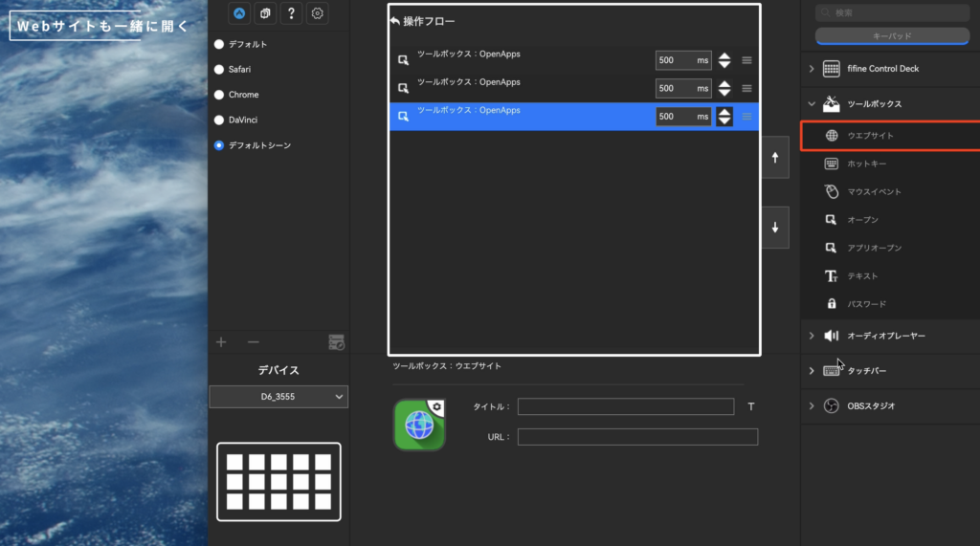Select the Chrome scene radio button
This screenshot has width=980, height=546.
(x=219, y=95)
